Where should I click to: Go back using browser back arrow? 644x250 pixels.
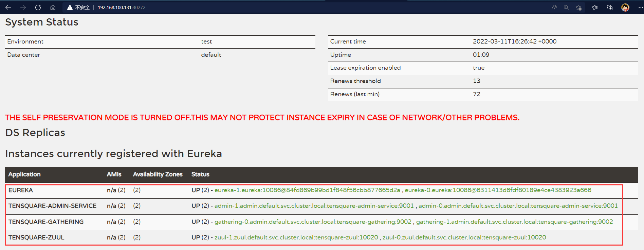click(8, 7)
